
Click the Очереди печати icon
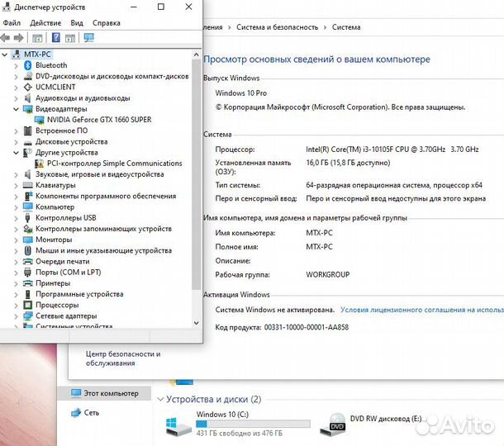click(x=28, y=262)
